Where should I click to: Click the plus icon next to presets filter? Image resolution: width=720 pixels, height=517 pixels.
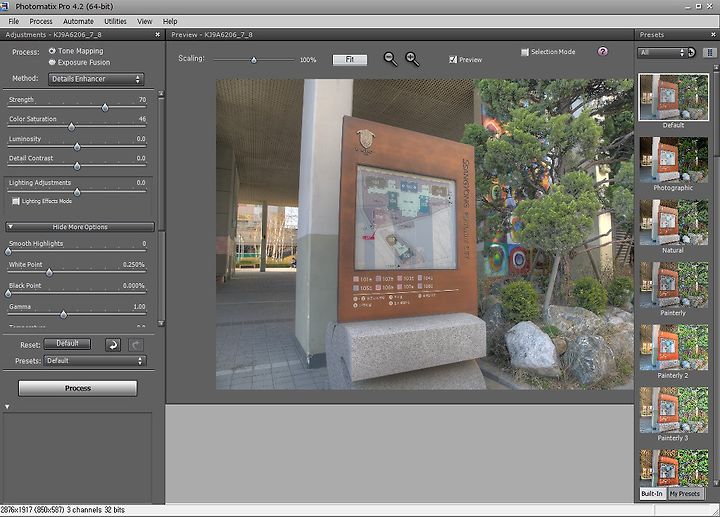(692, 52)
